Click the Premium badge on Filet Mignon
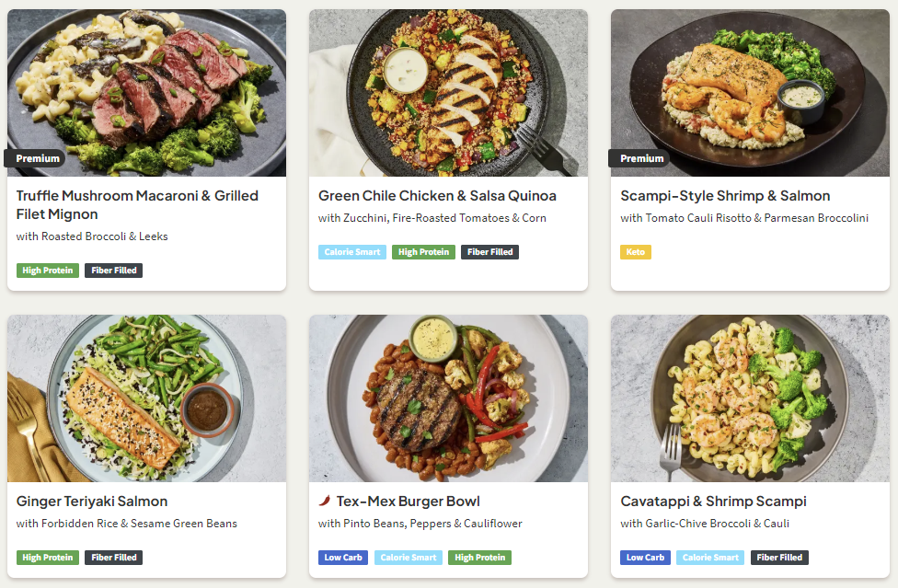 click(37, 158)
